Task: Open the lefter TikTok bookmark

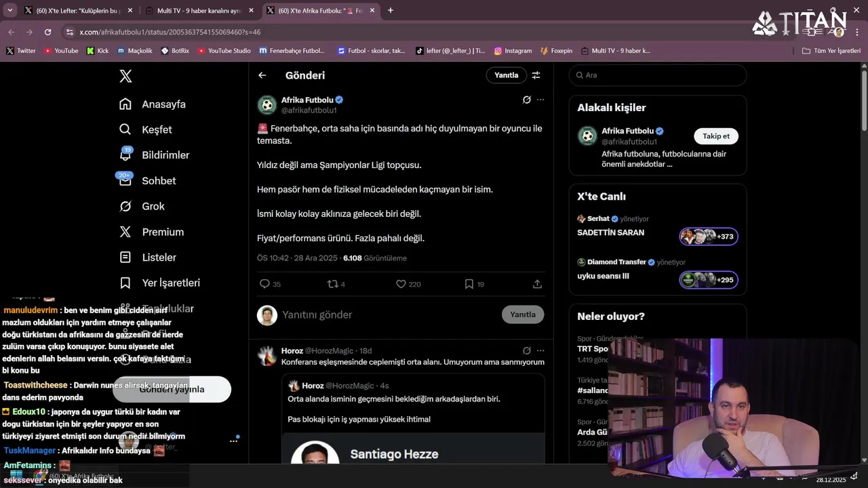Action: (x=450, y=51)
